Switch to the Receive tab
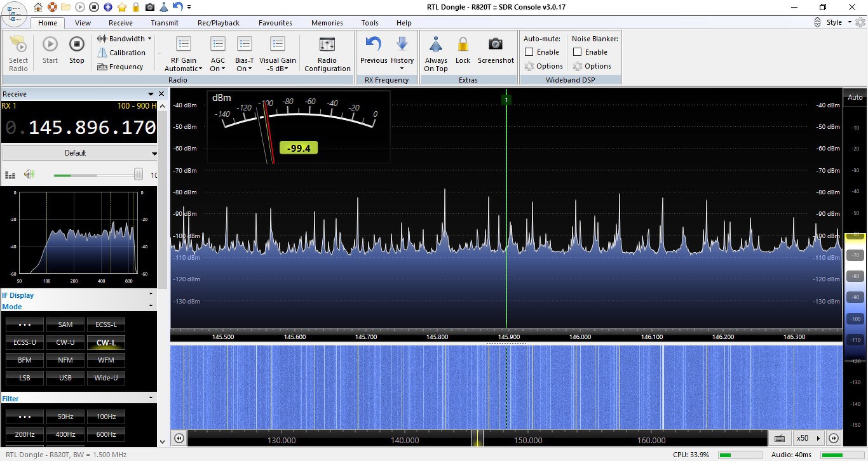 point(121,23)
